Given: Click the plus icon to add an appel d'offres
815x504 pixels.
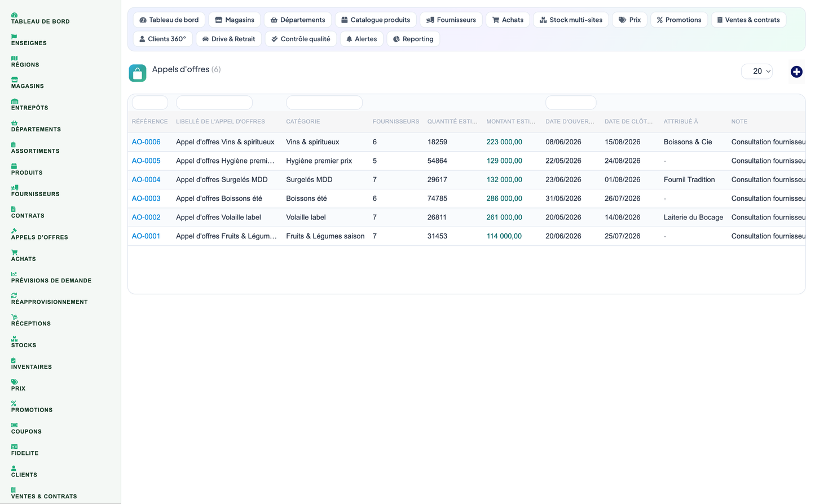Looking at the screenshot, I should tap(796, 72).
